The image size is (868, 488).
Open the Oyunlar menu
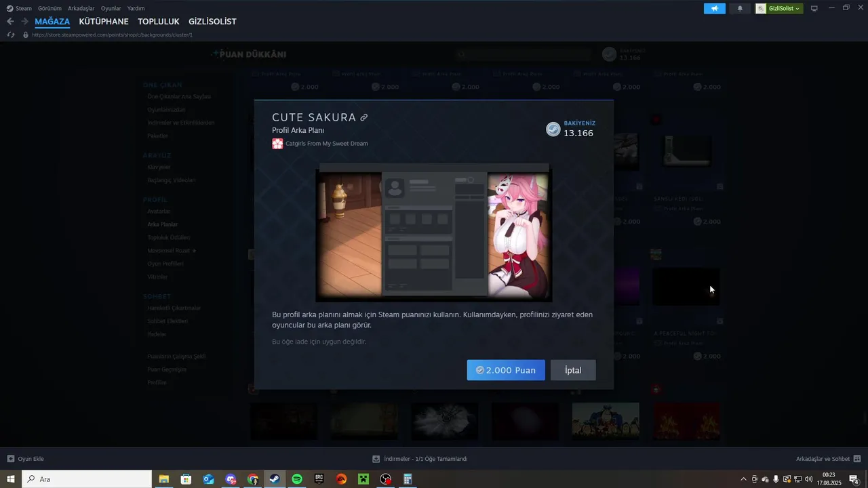tap(111, 8)
